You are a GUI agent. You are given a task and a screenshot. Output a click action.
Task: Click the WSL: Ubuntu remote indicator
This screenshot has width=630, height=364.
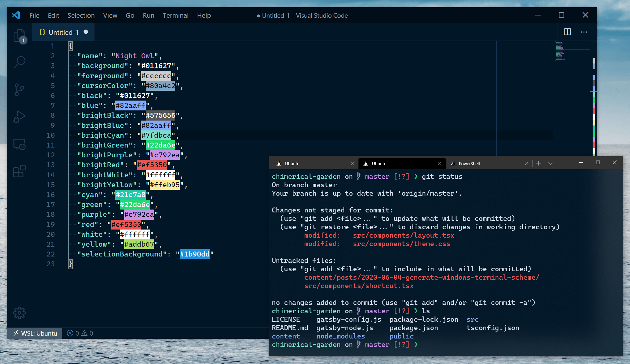click(x=35, y=333)
